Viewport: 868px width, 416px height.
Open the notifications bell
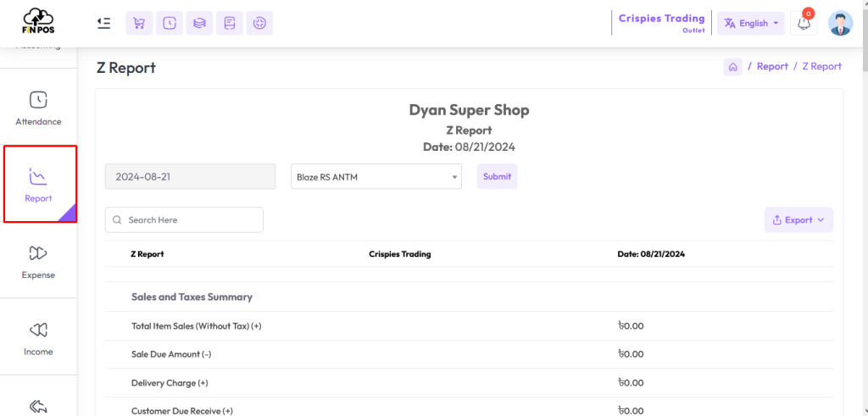coord(804,24)
